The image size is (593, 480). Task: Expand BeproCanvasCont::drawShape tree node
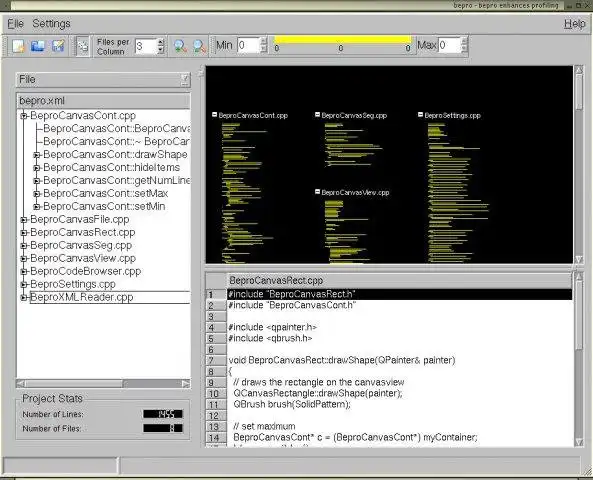(37, 155)
